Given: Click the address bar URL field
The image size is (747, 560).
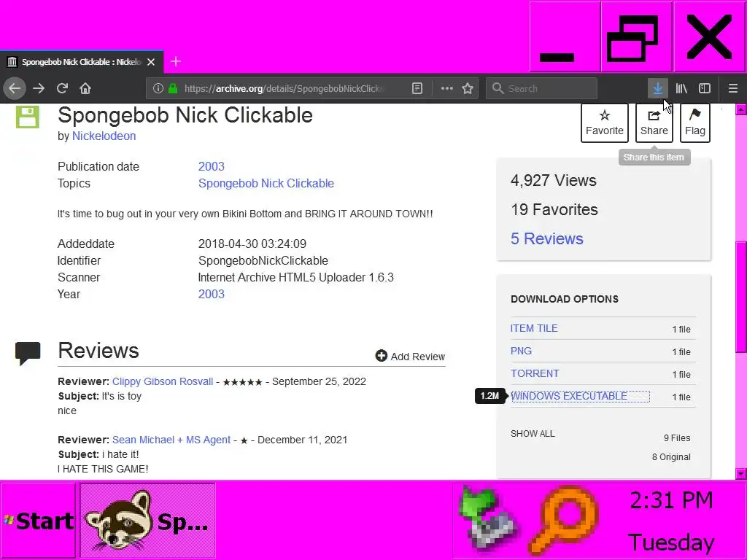Looking at the screenshot, I should pyautogui.click(x=283, y=88).
